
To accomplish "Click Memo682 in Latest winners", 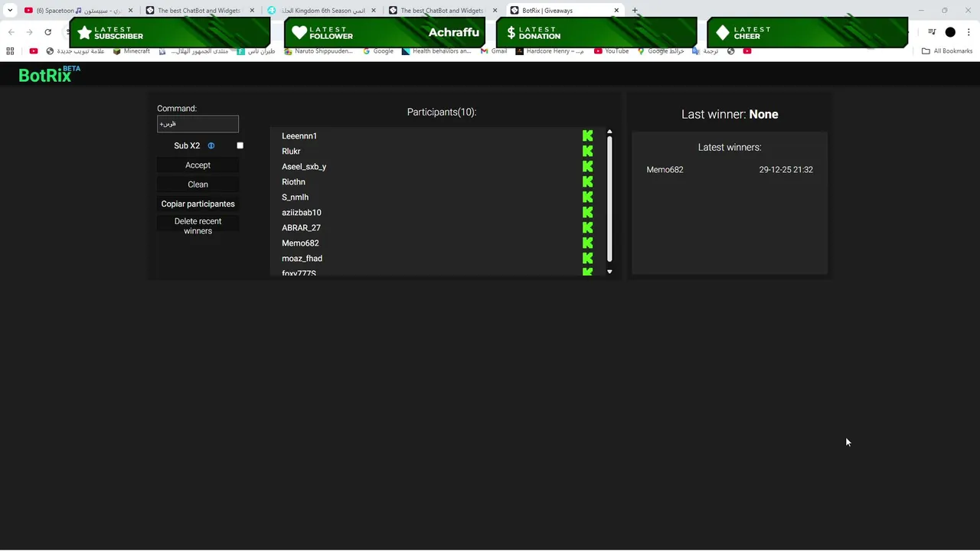I will 665,170.
